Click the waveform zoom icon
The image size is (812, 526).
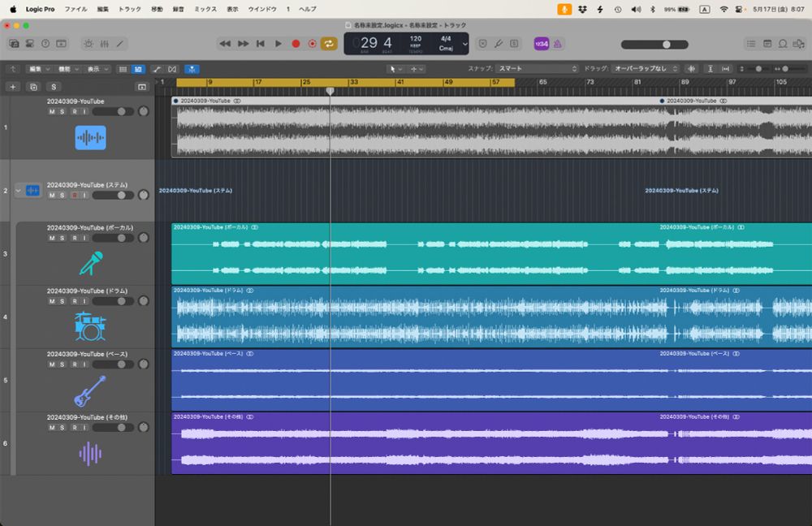click(691, 69)
